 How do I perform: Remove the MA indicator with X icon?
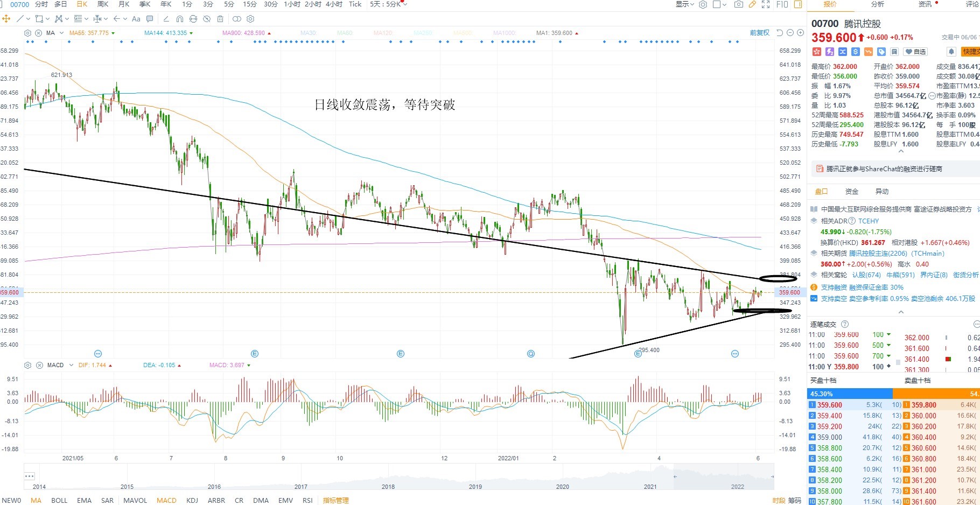tap(38, 33)
